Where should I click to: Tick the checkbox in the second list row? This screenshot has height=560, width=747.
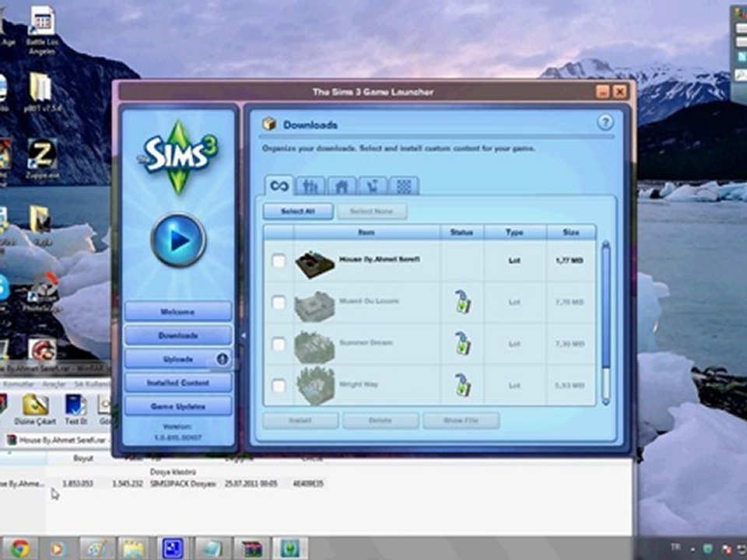[279, 303]
